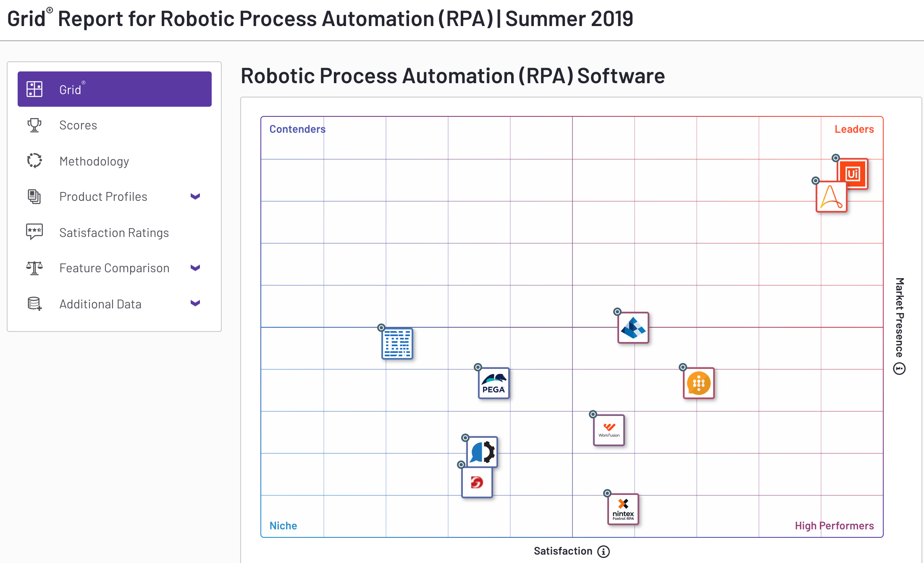Image resolution: width=924 pixels, height=563 pixels.
Task: Click the Satisfaction axis info icon
Action: click(x=604, y=551)
